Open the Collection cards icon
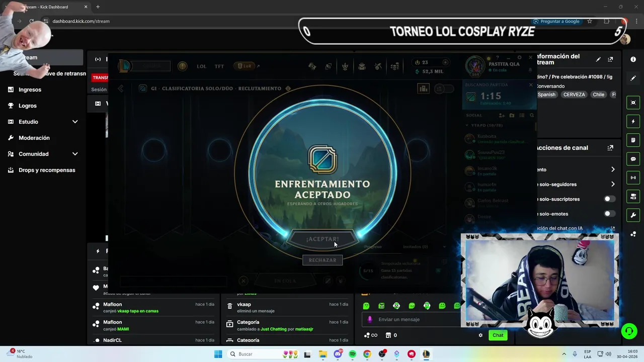The width and height of the screenshot is (644, 362). [x=329, y=66]
